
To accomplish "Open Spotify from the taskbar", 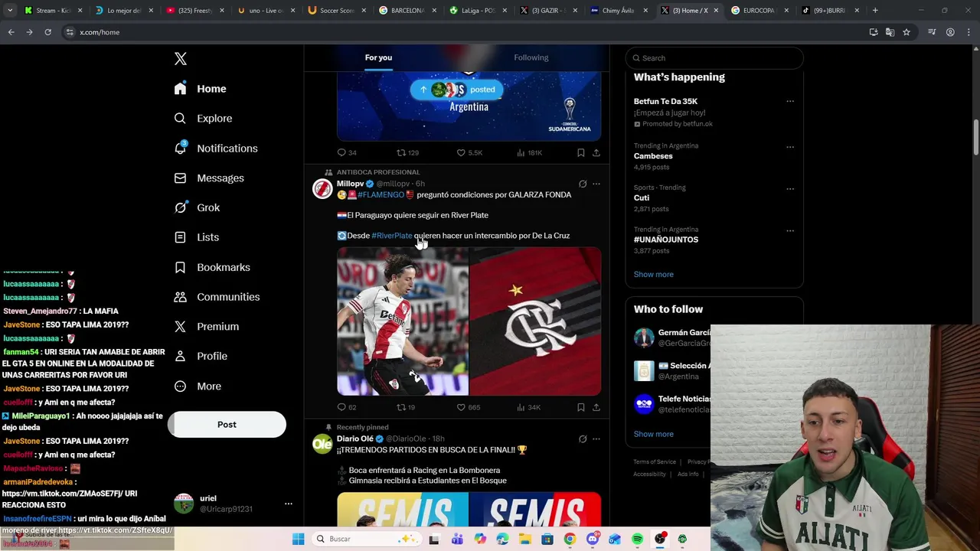I will coord(637,539).
